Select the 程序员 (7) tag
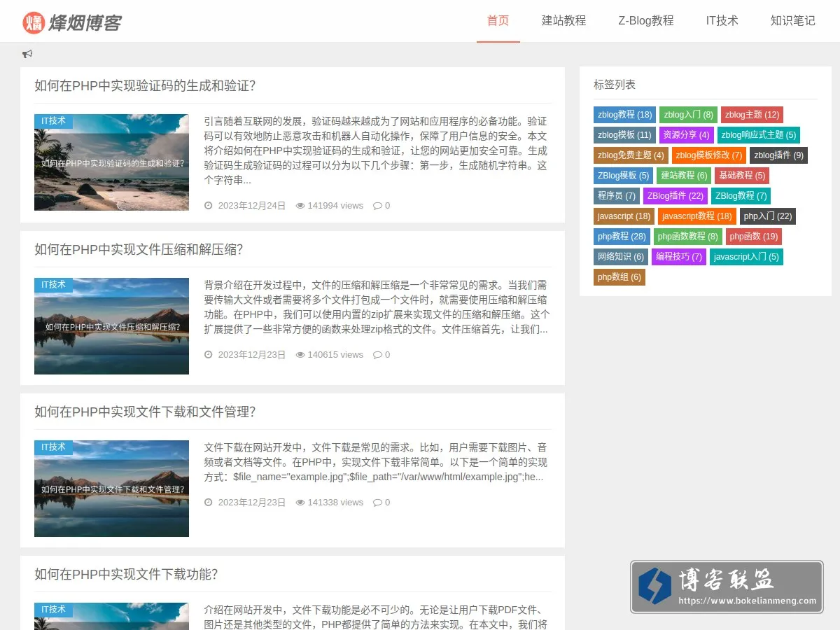The image size is (840, 630). click(x=617, y=196)
